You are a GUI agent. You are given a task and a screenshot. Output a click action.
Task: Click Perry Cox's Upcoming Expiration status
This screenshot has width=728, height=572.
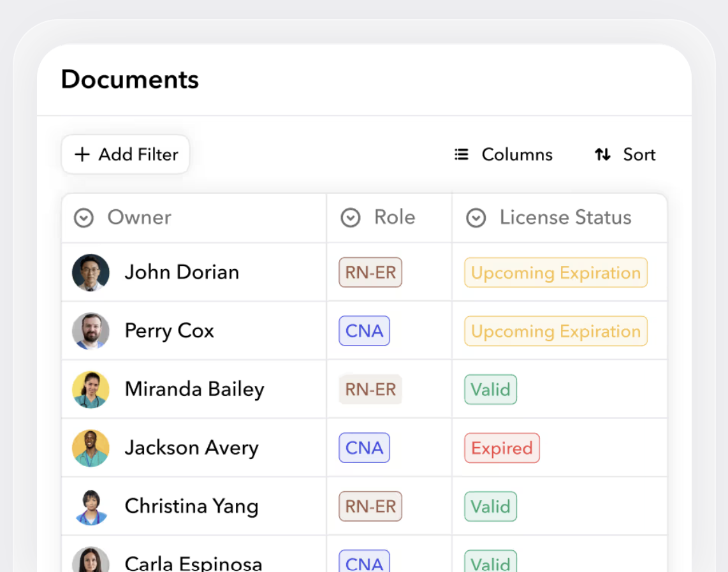(556, 331)
